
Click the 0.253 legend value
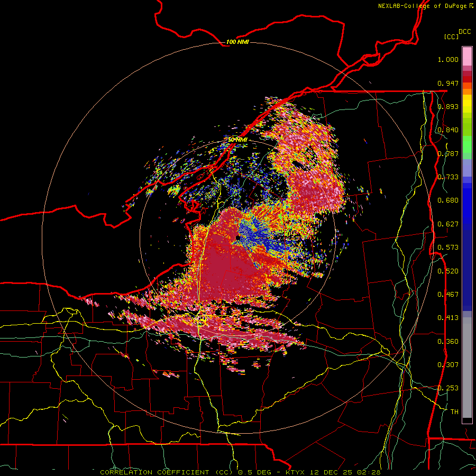pyautogui.click(x=448, y=388)
